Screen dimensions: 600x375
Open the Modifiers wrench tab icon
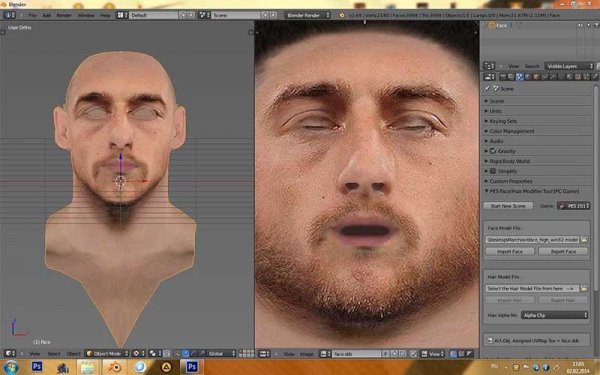coord(552,77)
